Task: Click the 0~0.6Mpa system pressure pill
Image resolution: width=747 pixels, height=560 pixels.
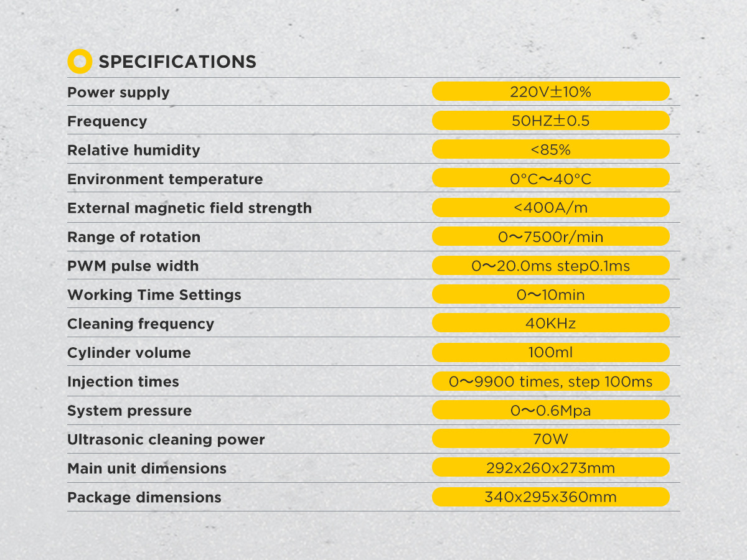Action: tap(550, 411)
